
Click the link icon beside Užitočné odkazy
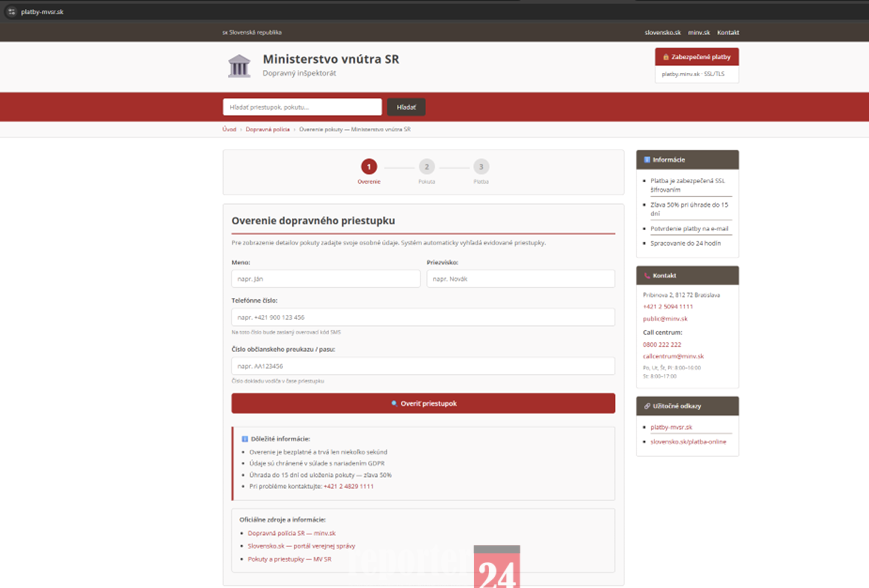(647, 406)
